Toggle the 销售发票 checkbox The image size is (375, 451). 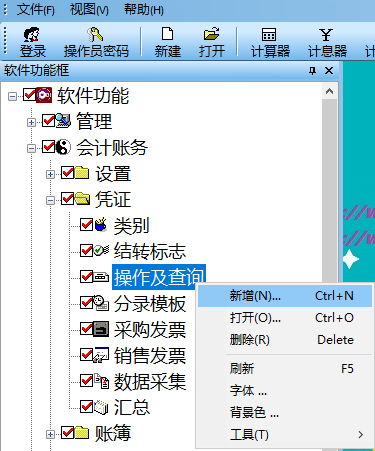(86, 355)
